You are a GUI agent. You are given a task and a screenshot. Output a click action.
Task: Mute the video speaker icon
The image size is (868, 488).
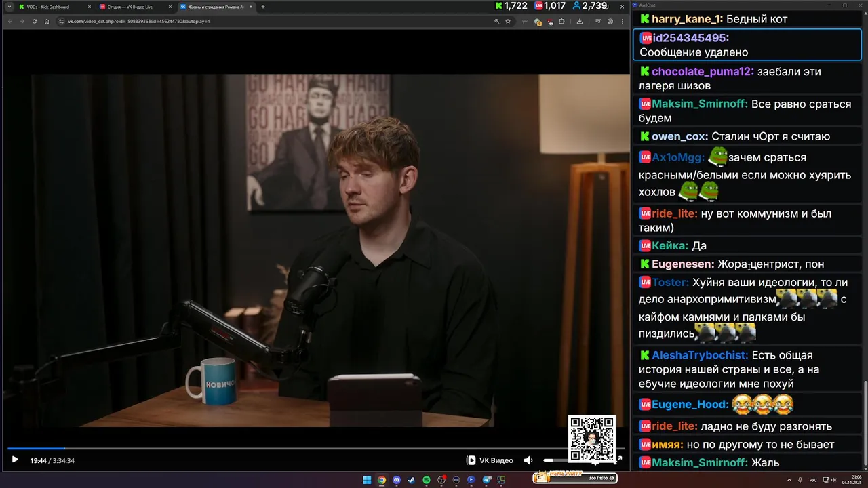pyautogui.click(x=528, y=460)
